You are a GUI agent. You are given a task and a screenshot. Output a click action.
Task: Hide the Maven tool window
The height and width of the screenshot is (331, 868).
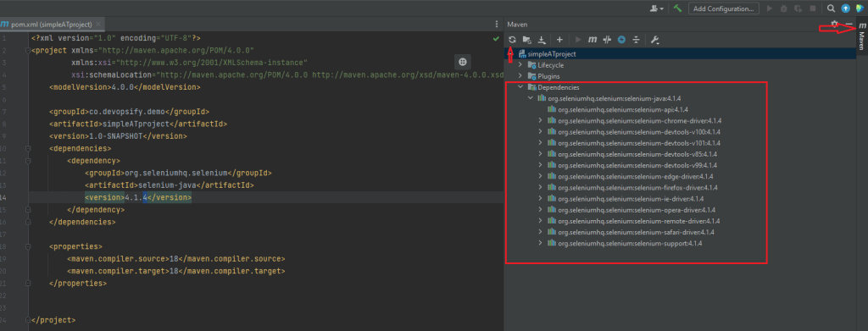coord(849,25)
